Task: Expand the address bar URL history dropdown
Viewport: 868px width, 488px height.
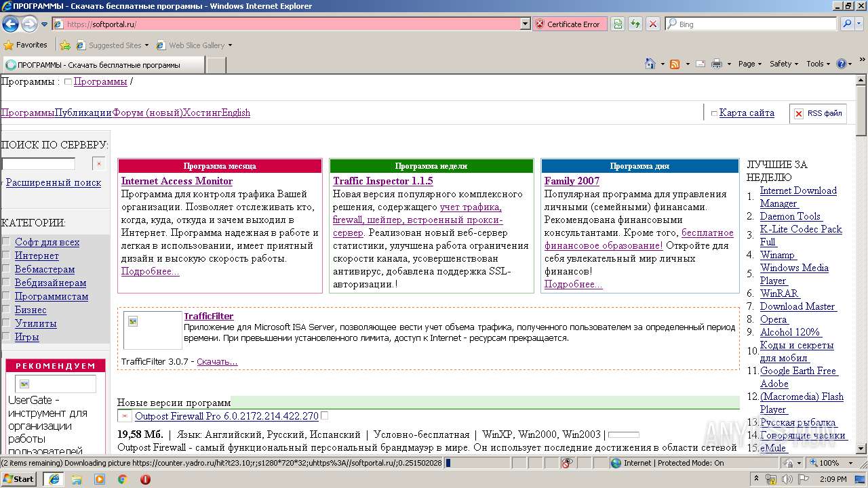Action: coord(525,24)
